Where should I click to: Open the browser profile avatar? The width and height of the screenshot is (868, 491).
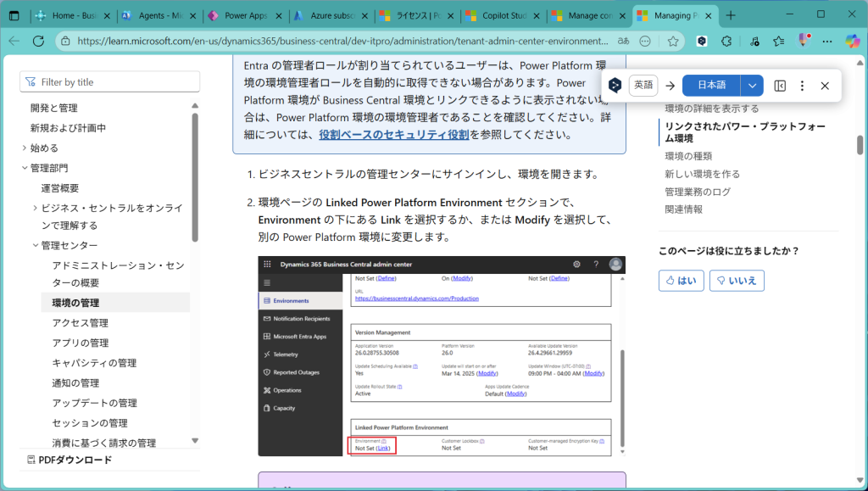804,41
